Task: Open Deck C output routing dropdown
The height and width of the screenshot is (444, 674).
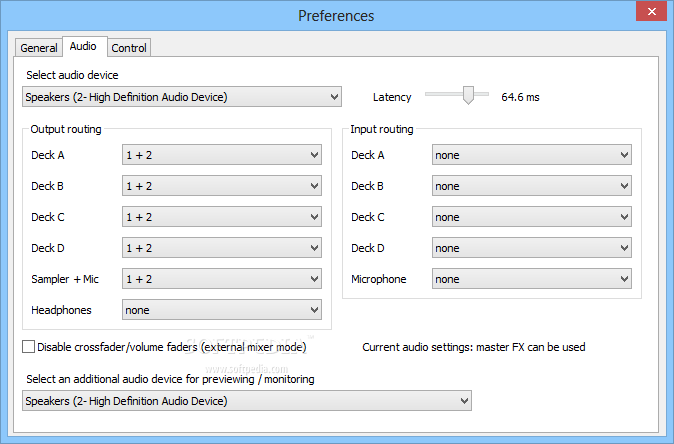Action: [222, 217]
